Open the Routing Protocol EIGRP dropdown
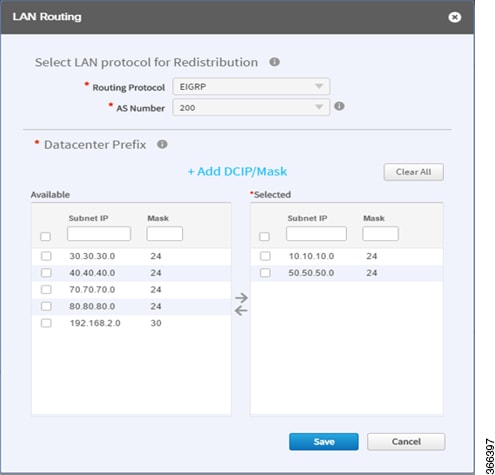Image resolution: width=495 pixels, height=475 pixels. [x=251, y=87]
